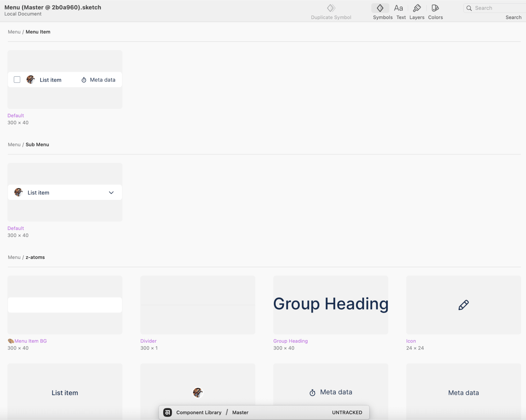Click the Group Heading symbol label
This screenshot has height=420, width=526.
click(x=290, y=341)
